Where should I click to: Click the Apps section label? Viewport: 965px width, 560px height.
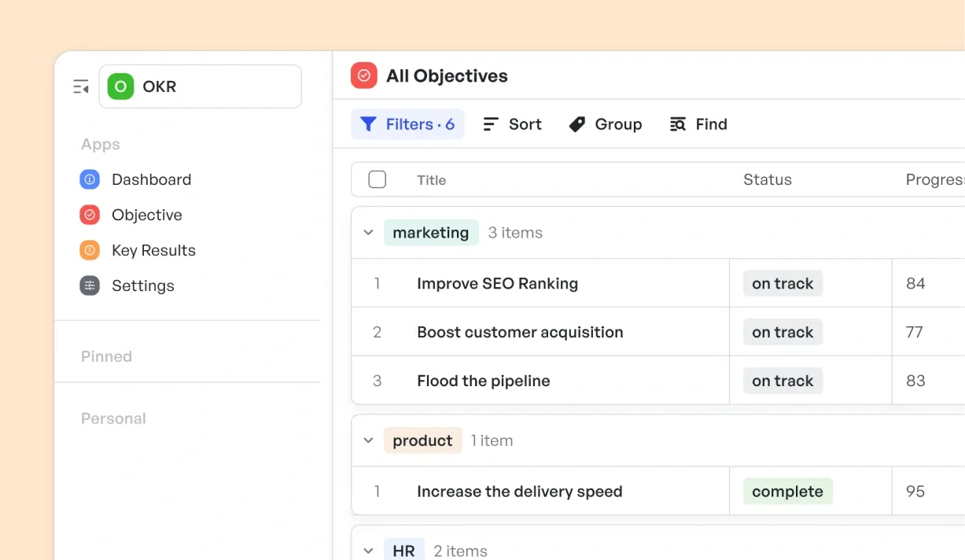(x=101, y=145)
